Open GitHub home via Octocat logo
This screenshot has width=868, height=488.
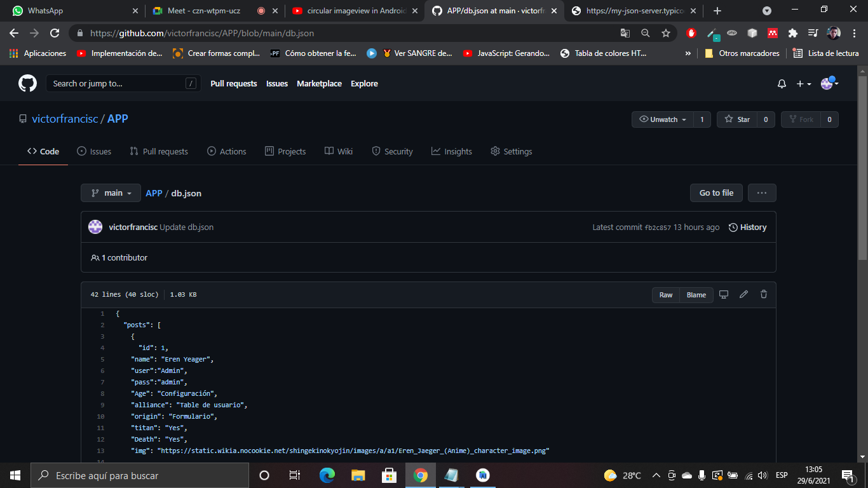[x=27, y=83]
